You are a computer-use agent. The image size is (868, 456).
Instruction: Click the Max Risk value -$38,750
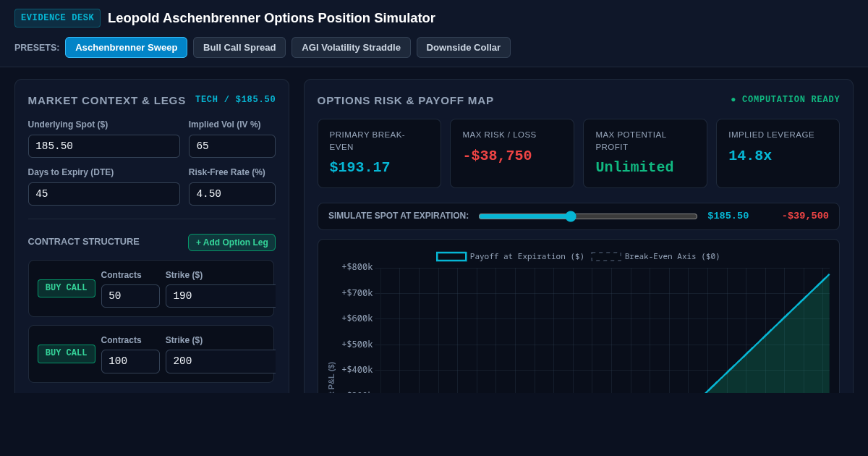(x=497, y=156)
